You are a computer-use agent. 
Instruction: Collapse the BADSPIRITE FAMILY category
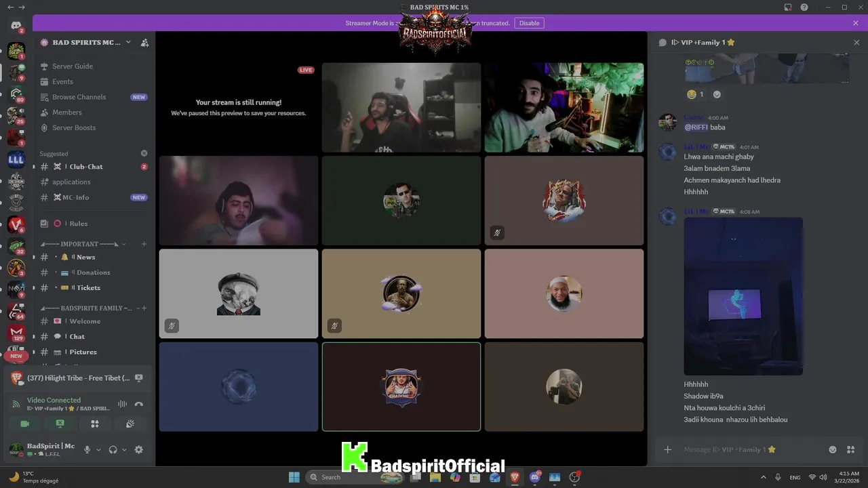pyautogui.click(x=87, y=308)
